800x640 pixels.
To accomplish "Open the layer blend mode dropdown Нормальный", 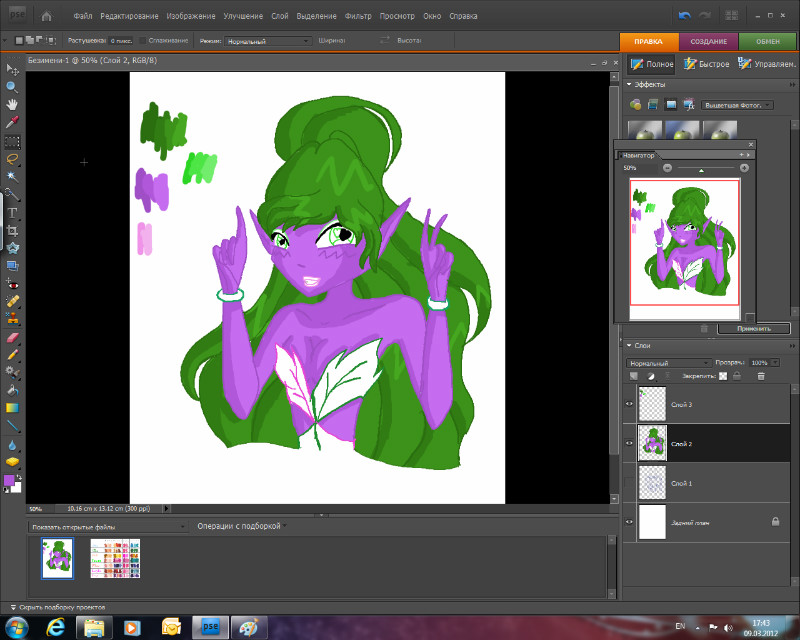I will tap(668, 362).
